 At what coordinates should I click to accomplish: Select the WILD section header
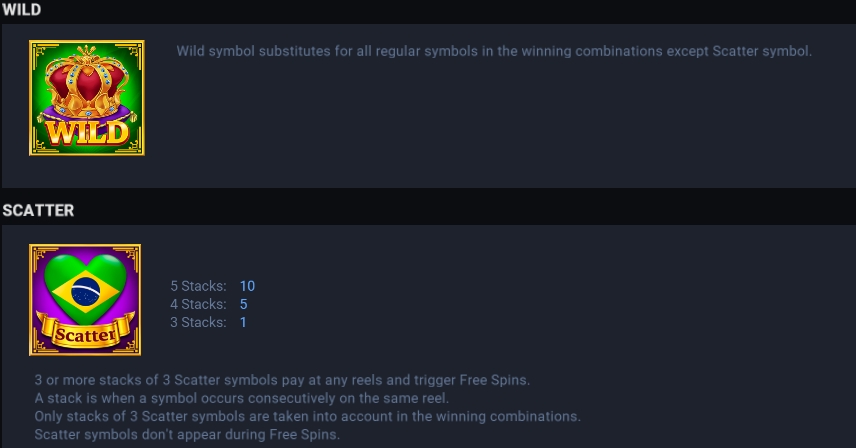coord(21,10)
